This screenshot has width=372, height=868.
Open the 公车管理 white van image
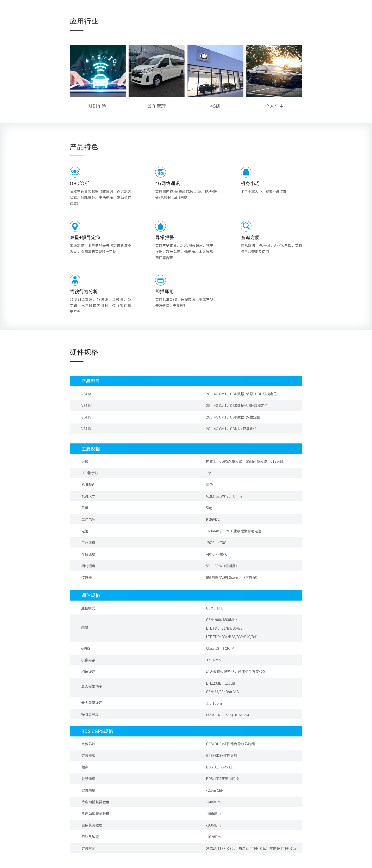[x=156, y=71]
